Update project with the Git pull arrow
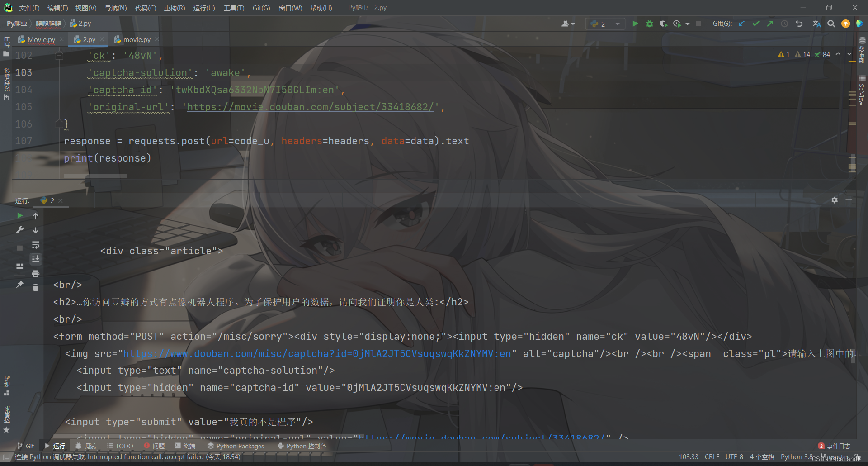The width and height of the screenshot is (868, 466). [741, 24]
